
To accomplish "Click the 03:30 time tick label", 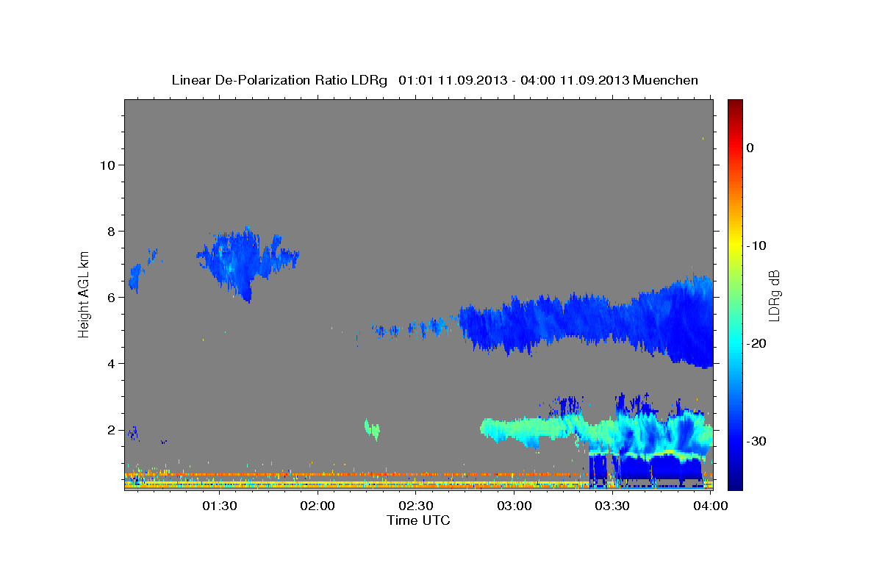I will point(612,506).
